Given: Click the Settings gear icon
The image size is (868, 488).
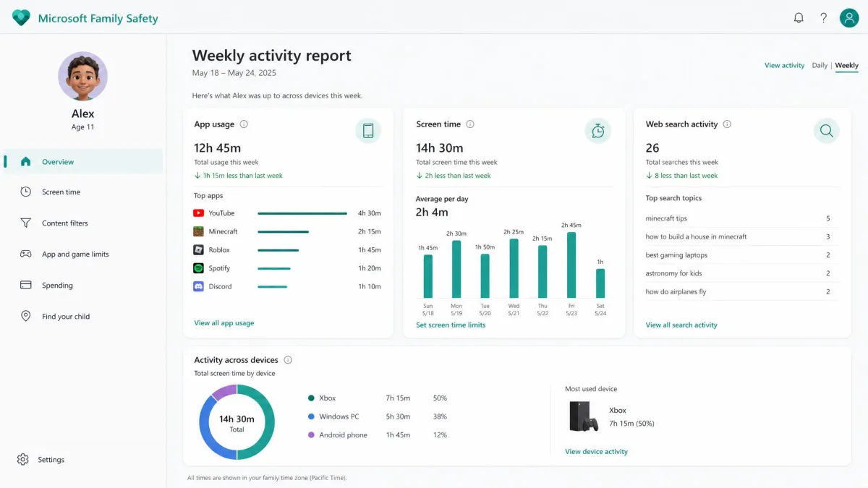Looking at the screenshot, I should pyautogui.click(x=22, y=459).
